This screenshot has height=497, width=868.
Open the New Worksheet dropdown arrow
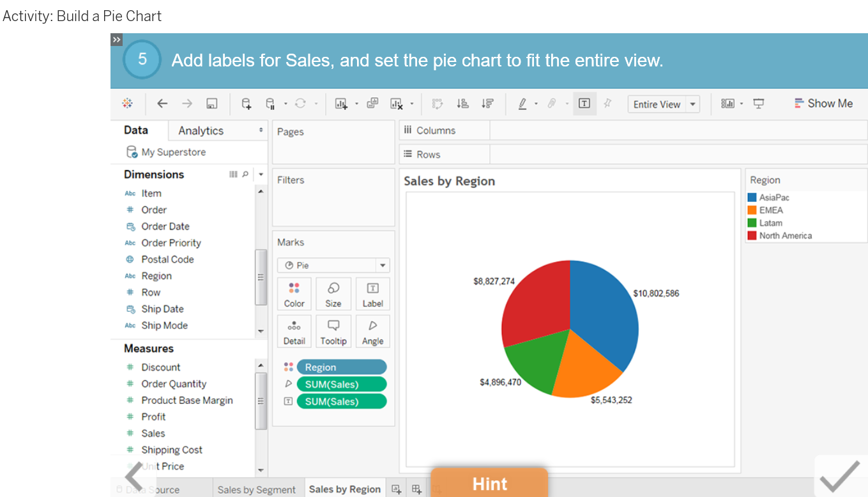click(356, 103)
